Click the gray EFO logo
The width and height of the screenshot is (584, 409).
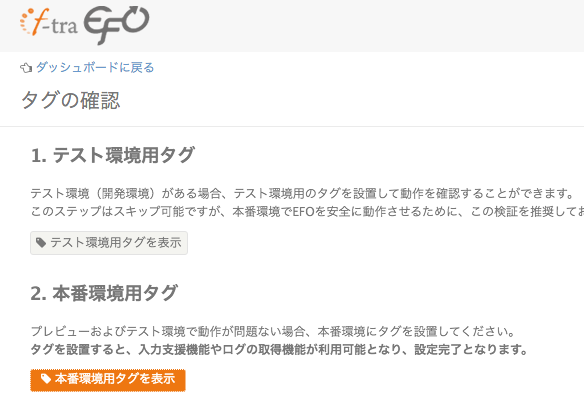pyautogui.click(x=116, y=25)
